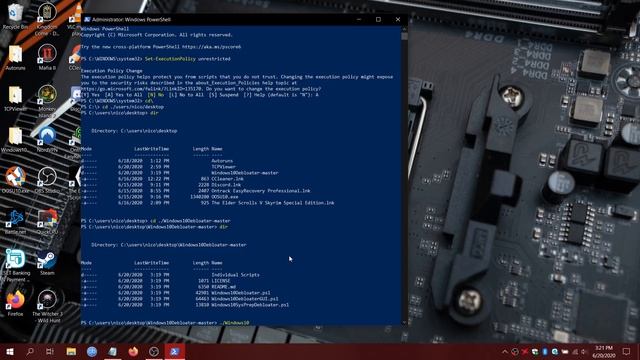Launch the Mafia II desktop shortcut
Image resolution: width=640 pixels, height=360 pixels.
coord(47,56)
